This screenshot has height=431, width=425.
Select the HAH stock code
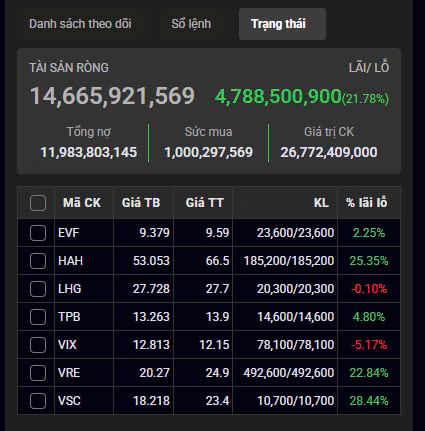click(70, 261)
